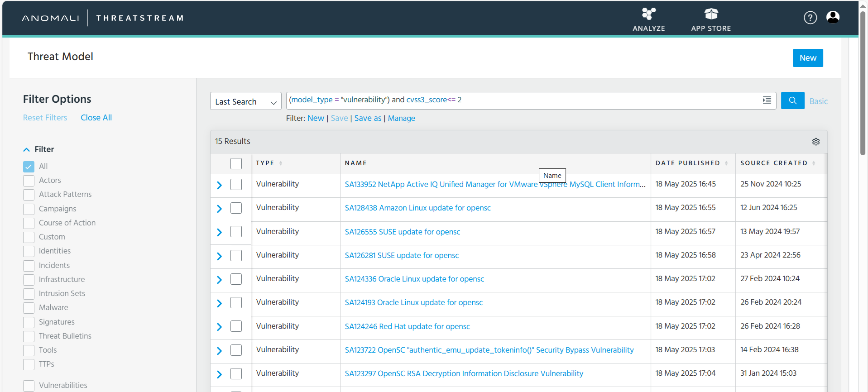Expand the SA133952 NetApp row
This screenshot has height=392, width=868.
tap(219, 185)
